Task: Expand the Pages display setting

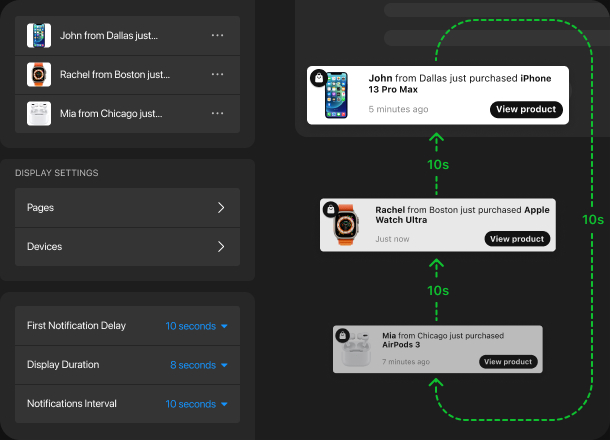Action: [221, 208]
